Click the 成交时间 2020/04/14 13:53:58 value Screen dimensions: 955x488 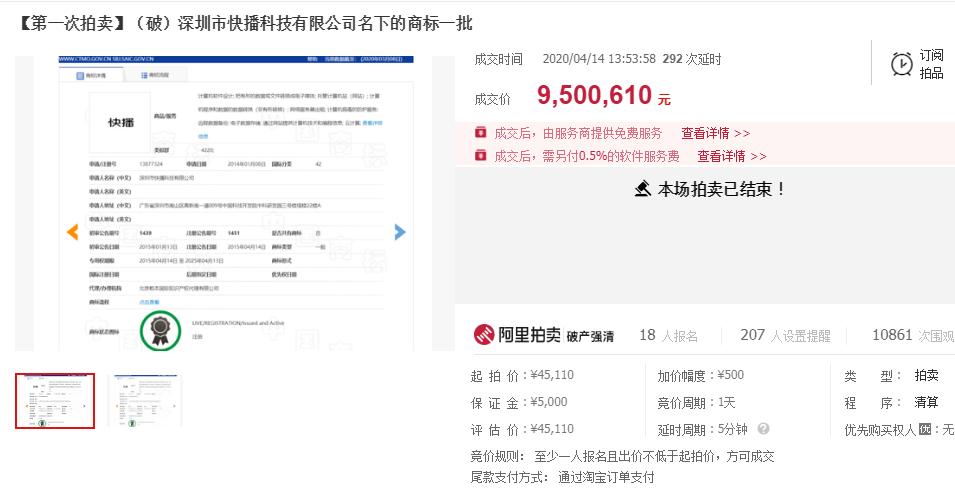click(x=599, y=59)
